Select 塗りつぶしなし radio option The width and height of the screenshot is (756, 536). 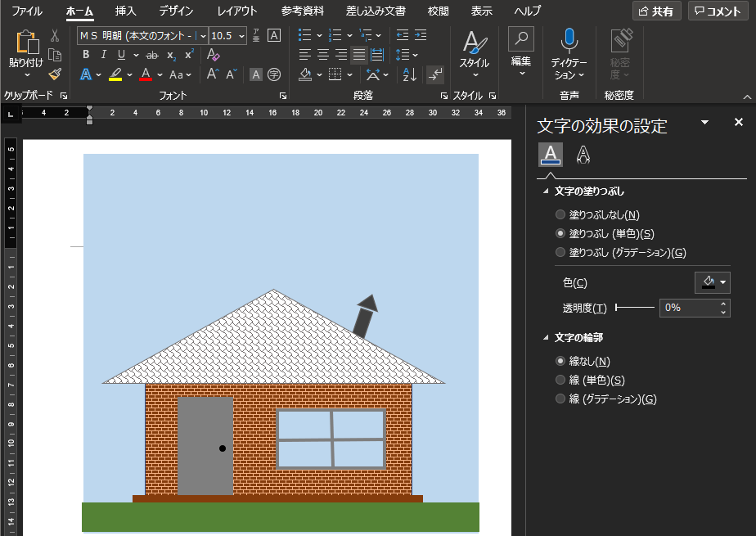pyautogui.click(x=560, y=215)
